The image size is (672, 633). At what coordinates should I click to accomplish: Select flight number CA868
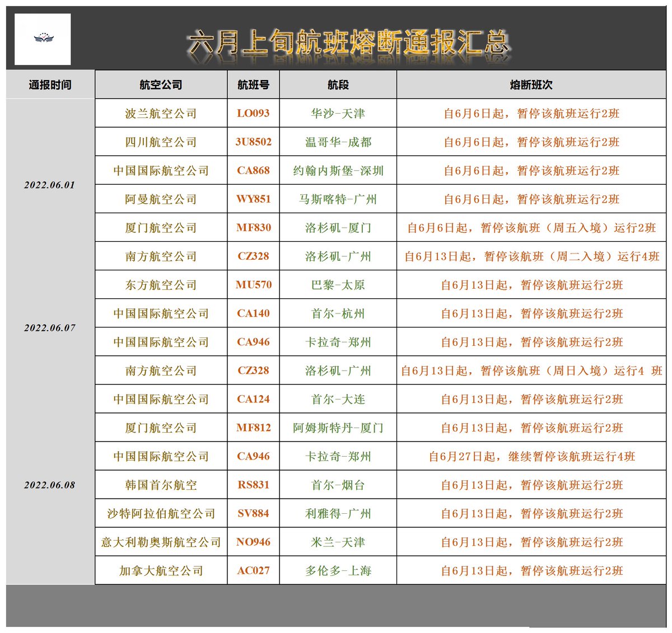tap(254, 171)
